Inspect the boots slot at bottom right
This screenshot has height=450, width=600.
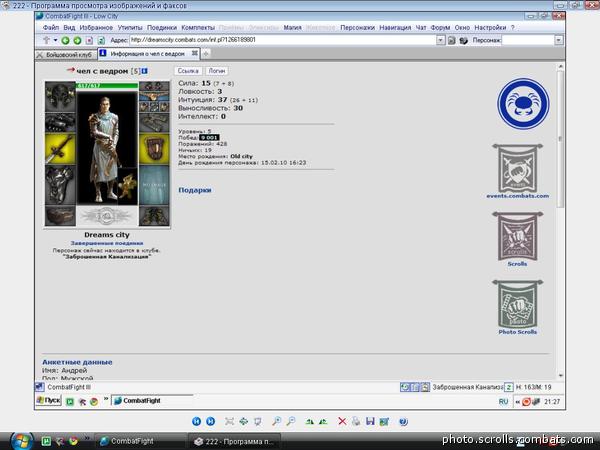pos(154,216)
